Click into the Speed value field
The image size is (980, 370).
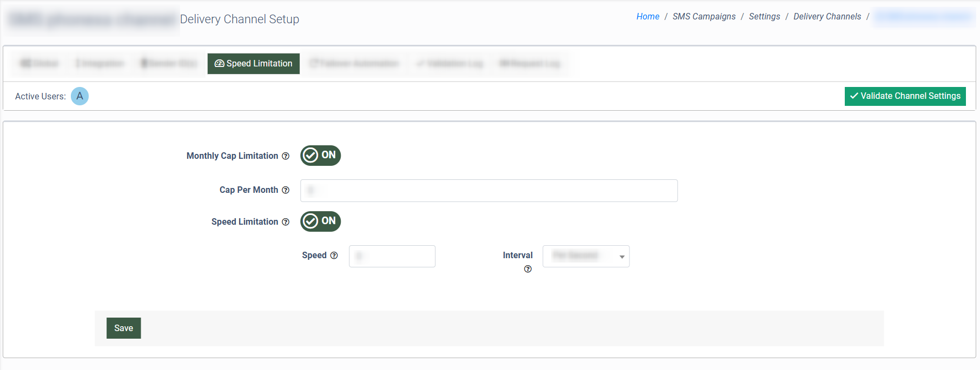[392, 256]
